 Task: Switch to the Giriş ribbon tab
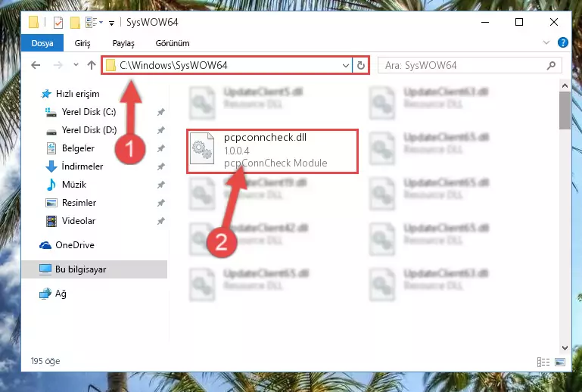(x=82, y=43)
